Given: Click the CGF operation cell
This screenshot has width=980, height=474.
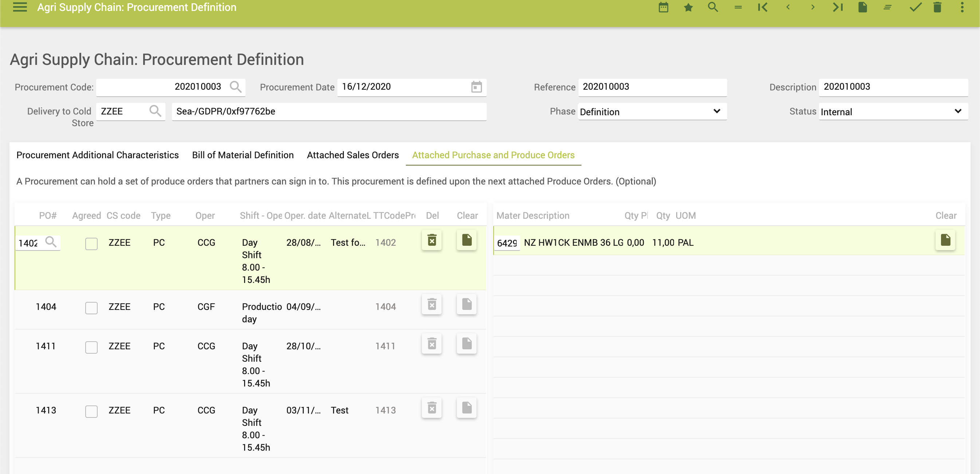Looking at the screenshot, I should 206,307.
